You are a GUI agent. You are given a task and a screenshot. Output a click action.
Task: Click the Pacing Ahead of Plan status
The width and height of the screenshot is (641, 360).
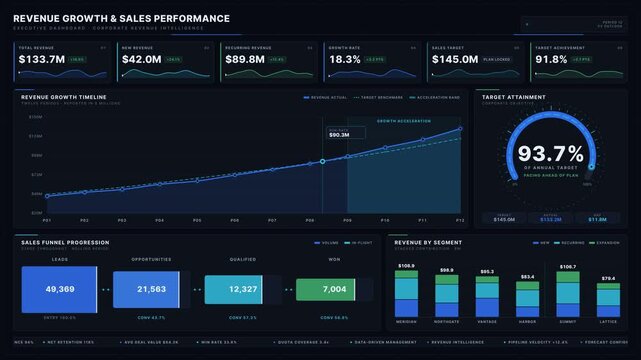pos(551,175)
